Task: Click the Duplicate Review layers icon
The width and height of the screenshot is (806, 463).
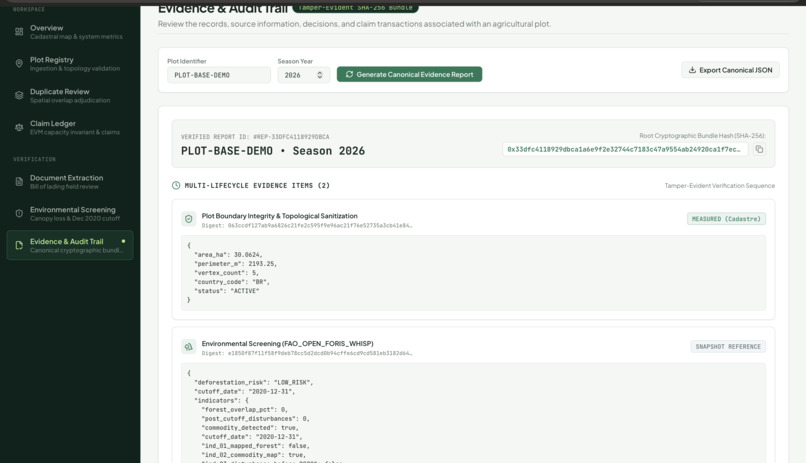Action: pyautogui.click(x=19, y=96)
